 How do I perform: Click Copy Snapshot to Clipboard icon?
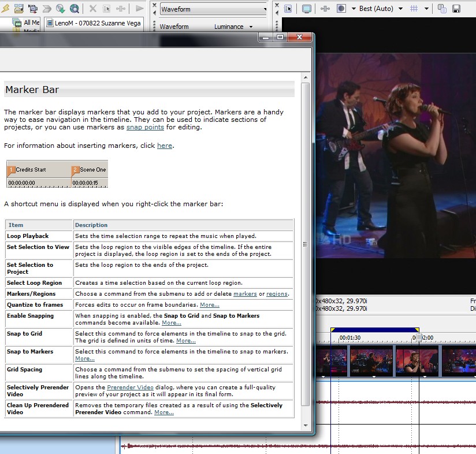(x=442, y=9)
